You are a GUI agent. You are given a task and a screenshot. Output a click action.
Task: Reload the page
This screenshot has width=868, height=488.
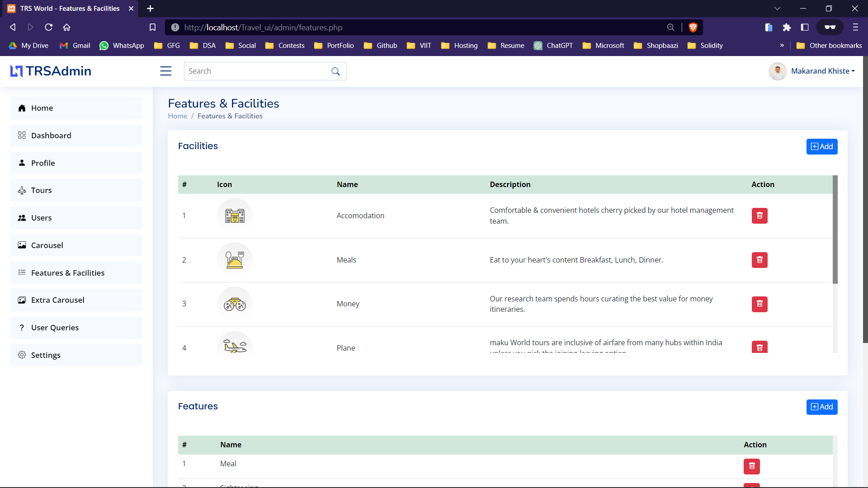pos(48,28)
